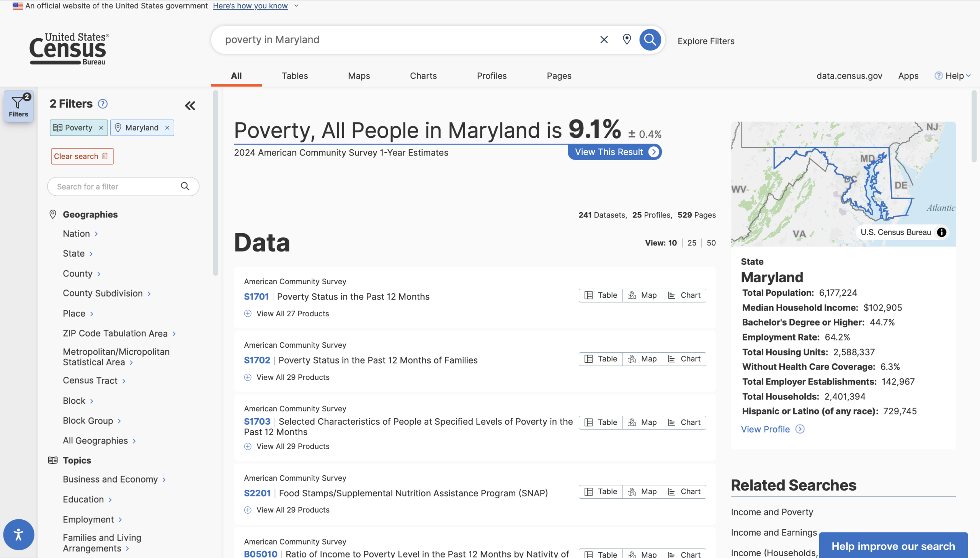Click the location pin icon in search bar
Viewport: 980px width, 558px height.
[627, 39]
